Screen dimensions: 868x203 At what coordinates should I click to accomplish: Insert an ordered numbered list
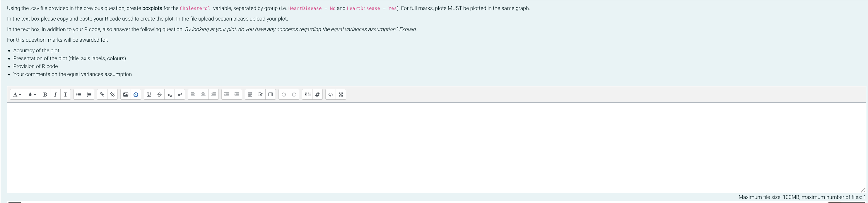click(x=89, y=94)
